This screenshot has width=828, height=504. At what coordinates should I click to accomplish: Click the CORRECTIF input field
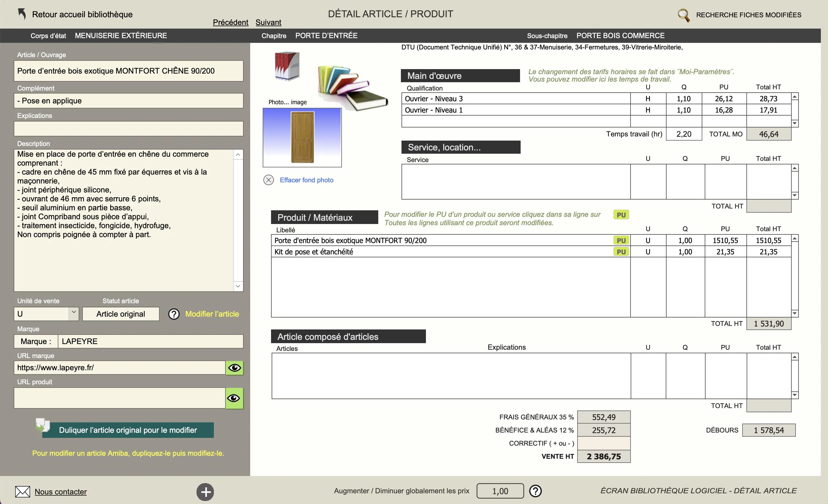click(x=603, y=444)
